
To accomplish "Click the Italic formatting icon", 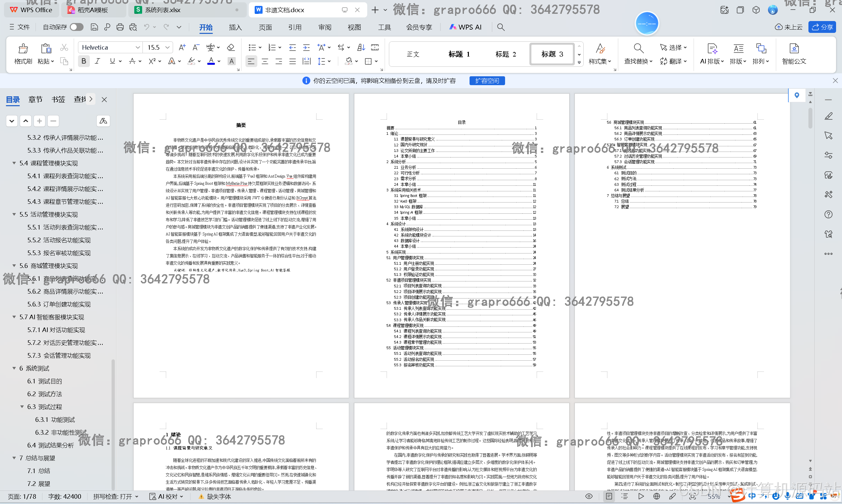I will (x=97, y=61).
